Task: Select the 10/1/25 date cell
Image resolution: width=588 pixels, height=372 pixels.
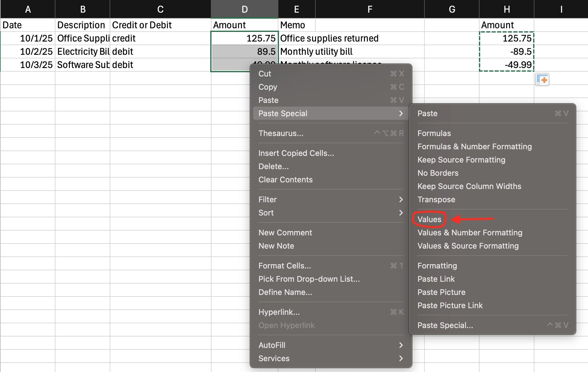Action: tap(28, 38)
